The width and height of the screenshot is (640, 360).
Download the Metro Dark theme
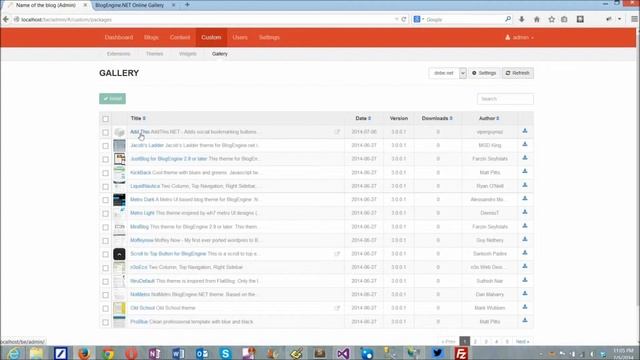pos(525,199)
